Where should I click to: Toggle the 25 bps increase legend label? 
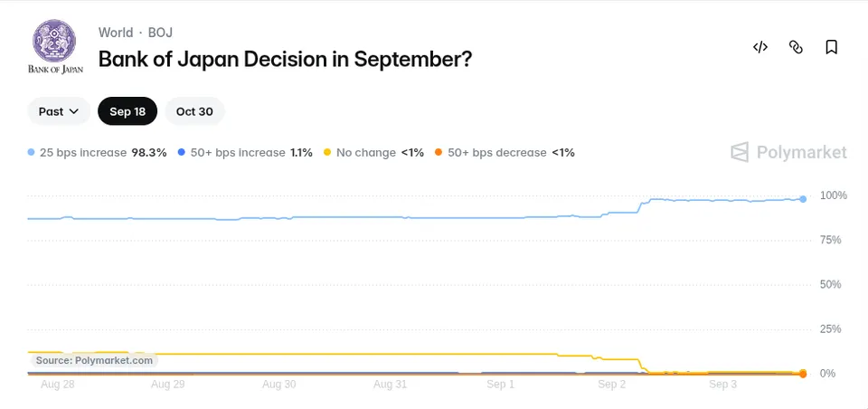click(83, 152)
